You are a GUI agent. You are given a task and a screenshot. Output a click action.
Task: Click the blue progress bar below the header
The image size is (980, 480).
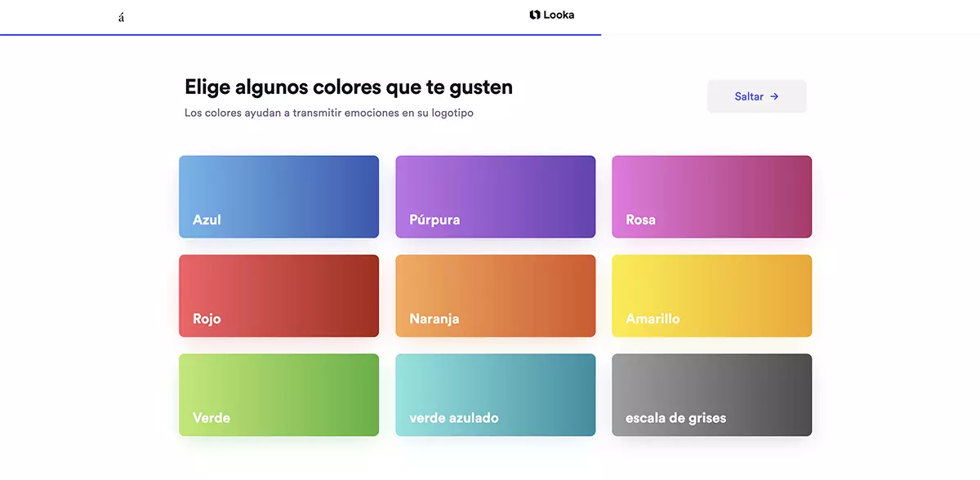(x=301, y=34)
